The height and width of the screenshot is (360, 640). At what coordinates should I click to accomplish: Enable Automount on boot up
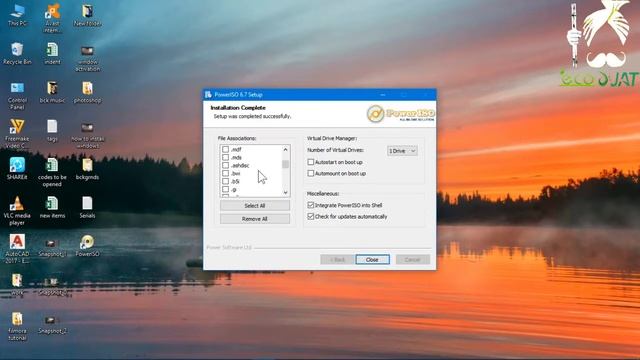click(x=311, y=173)
